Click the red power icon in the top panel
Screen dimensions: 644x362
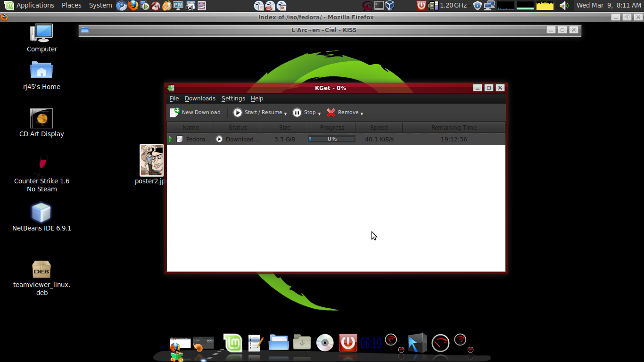(421, 6)
